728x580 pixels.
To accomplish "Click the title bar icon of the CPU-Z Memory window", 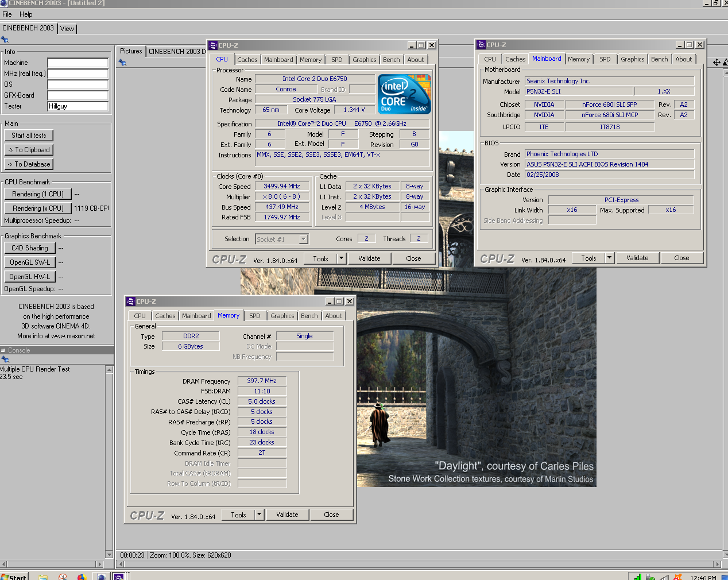I will pyautogui.click(x=131, y=301).
